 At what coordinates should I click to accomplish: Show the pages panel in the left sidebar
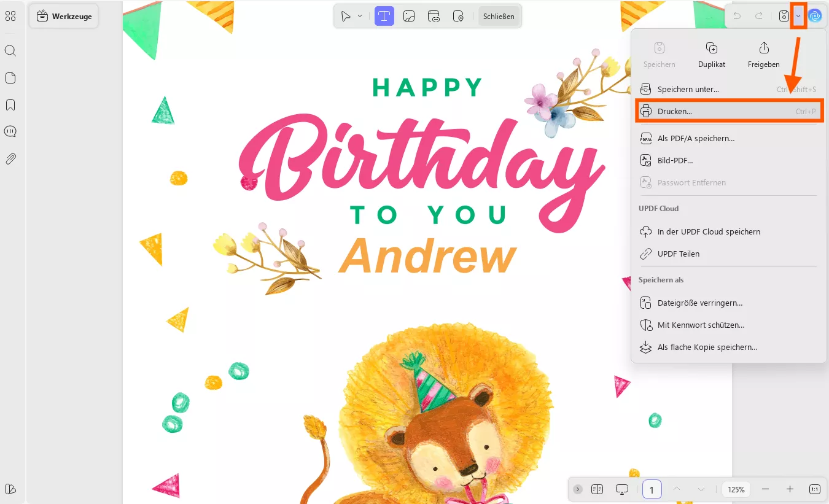click(x=10, y=78)
